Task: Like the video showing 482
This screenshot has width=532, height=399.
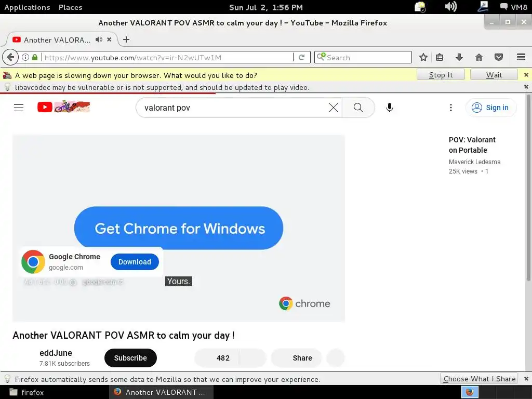Action: (x=217, y=358)
